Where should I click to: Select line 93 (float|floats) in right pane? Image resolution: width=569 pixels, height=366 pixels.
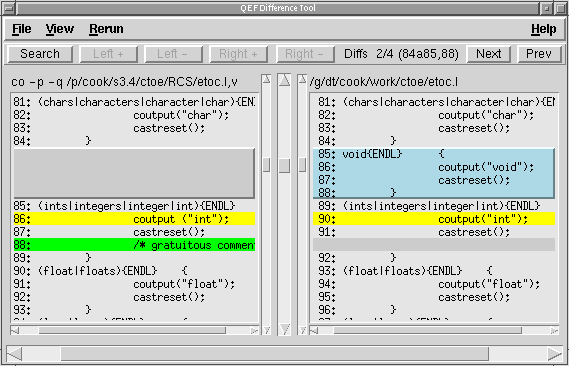(434, 271)
